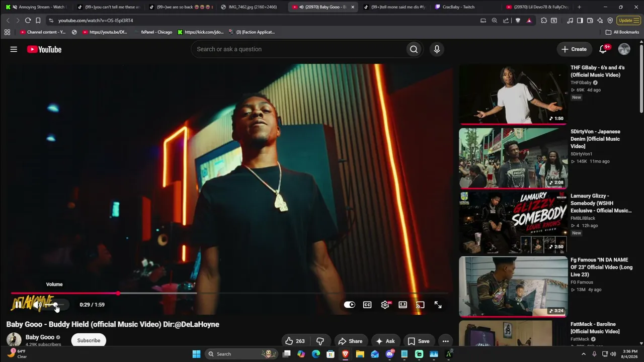This screenshot has width=644, height=362.
Task: Switch to the 'tell mone said me dis' tab
Action: [x=394, y=7]
